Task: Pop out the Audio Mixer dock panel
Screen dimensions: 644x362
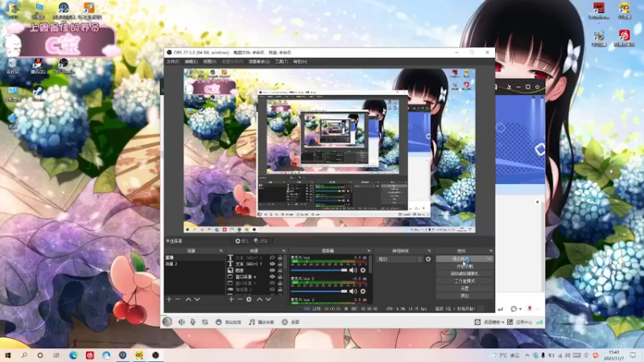Action: (369, 251)
